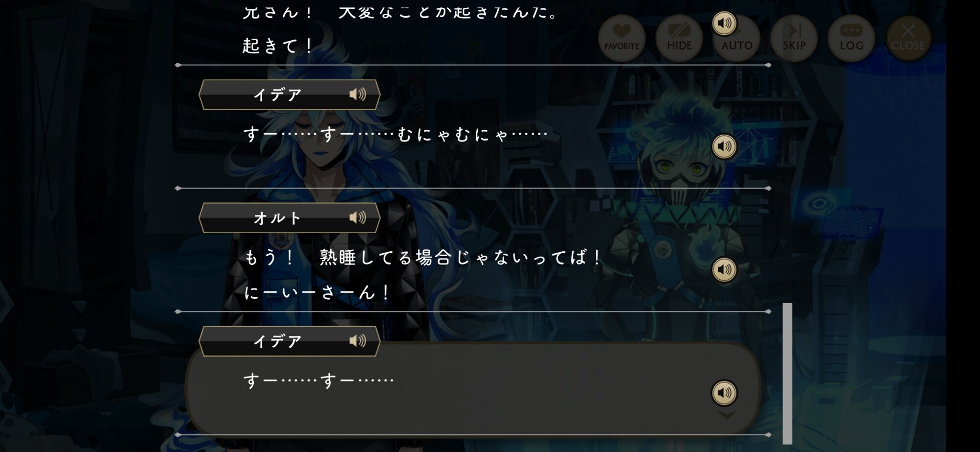Close the log with CLOSE button
The image size is (980, 452).
click(x=908, y=38)
